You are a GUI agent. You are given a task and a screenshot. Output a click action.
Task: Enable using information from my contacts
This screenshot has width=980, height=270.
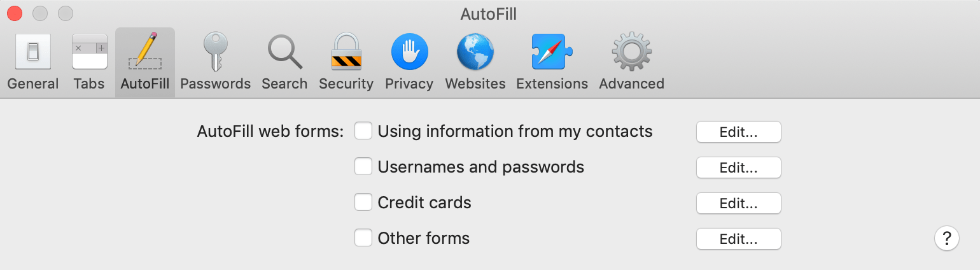363,131
